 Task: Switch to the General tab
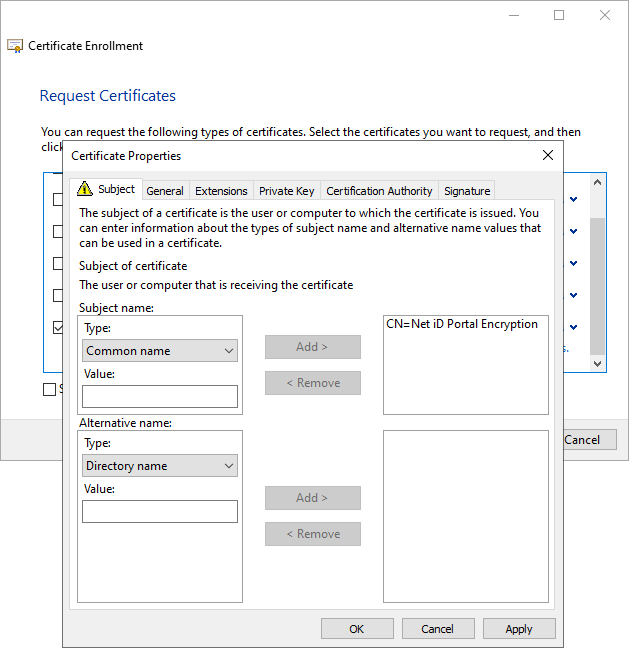click(165, 191)
